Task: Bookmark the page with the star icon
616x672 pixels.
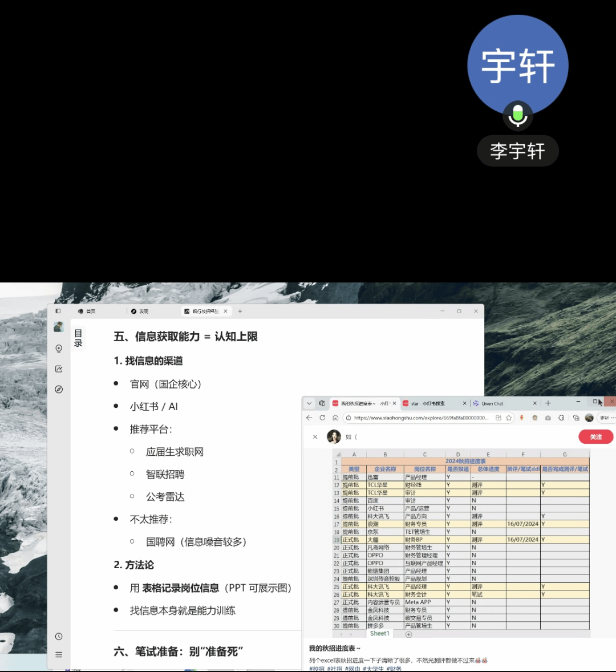Action: (509, 418)
